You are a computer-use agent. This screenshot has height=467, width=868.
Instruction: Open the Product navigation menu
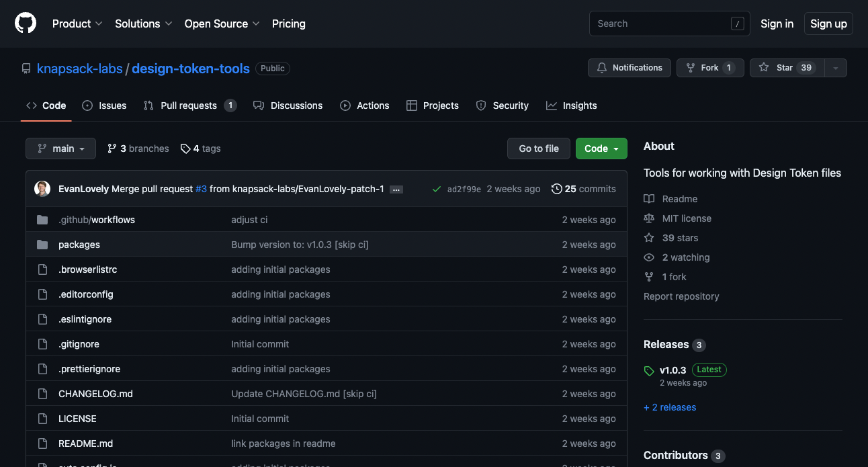77,24
